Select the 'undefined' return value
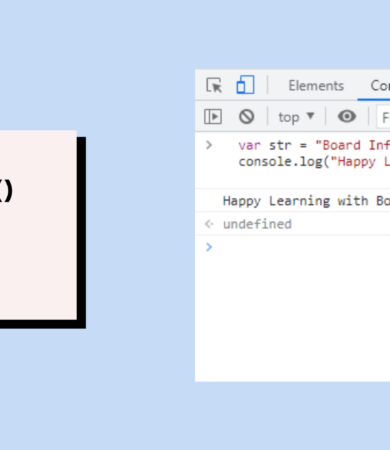This screenshot has height=450, width=390. 257,224
